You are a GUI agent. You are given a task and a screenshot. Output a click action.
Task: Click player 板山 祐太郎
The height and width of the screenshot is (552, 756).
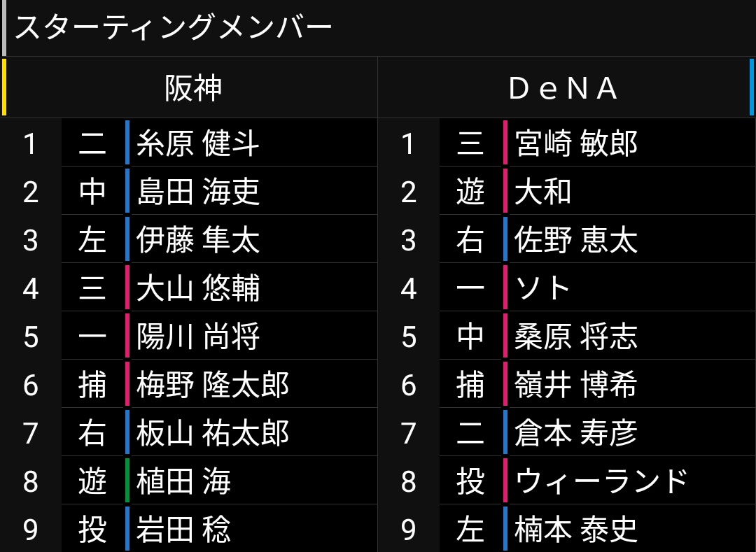click(213, 433)
